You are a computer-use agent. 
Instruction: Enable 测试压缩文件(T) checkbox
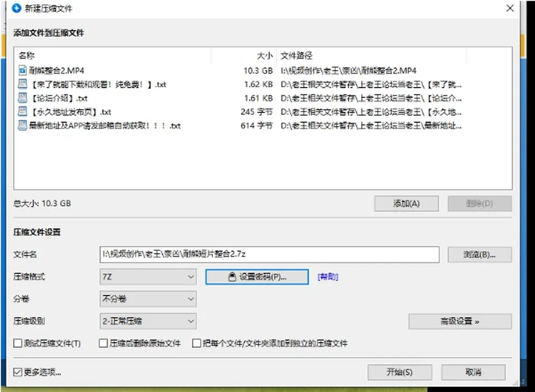pos(18,343)
